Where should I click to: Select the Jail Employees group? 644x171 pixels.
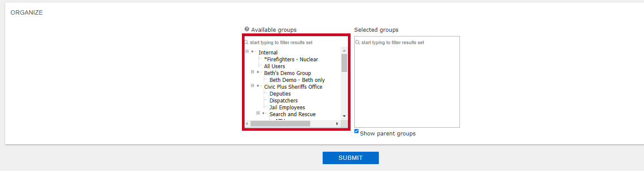click(x=287, y=108)
